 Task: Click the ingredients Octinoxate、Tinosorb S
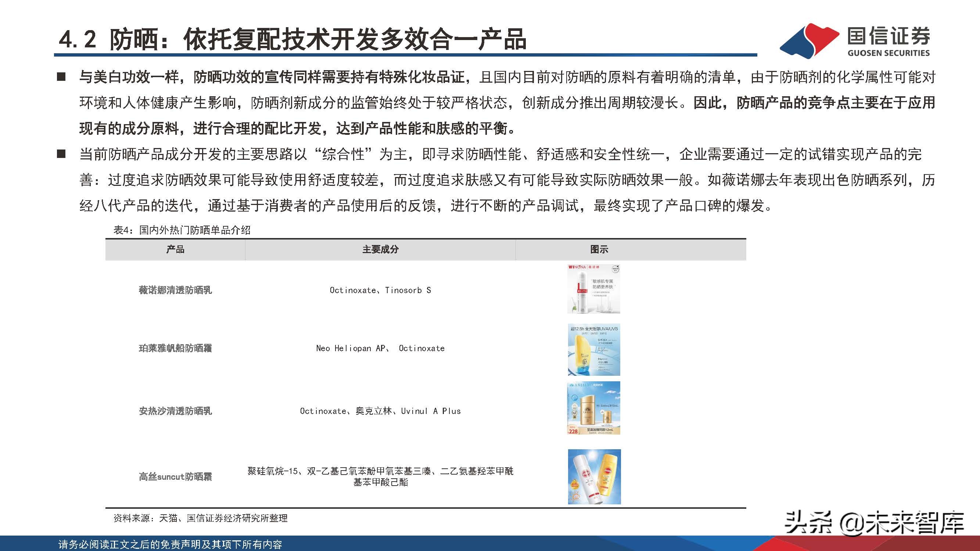pyautogui.click(x=380, y=290)
